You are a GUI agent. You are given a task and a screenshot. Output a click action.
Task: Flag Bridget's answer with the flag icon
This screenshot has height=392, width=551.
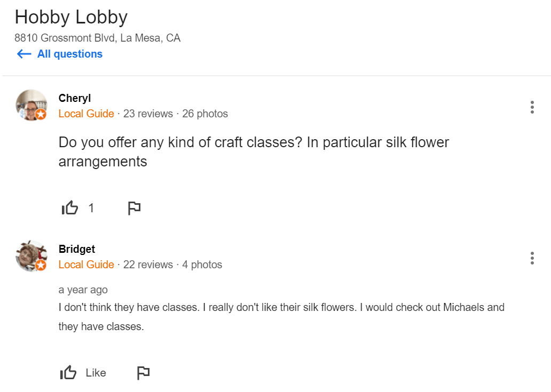click(x=143, y=373)
